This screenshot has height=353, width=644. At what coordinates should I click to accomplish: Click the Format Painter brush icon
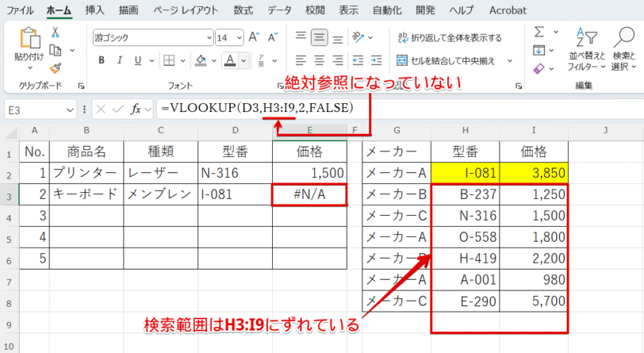[56, 68]
